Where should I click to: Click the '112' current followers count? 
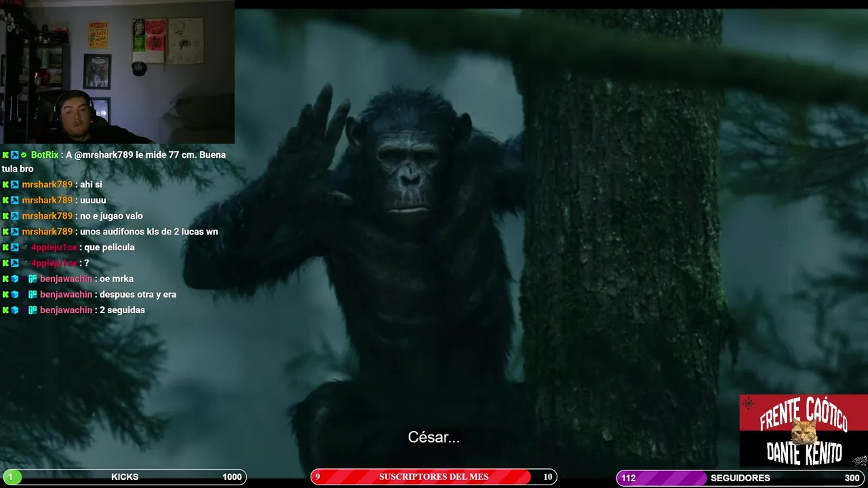pyautogui.click(x=629, y=478)
